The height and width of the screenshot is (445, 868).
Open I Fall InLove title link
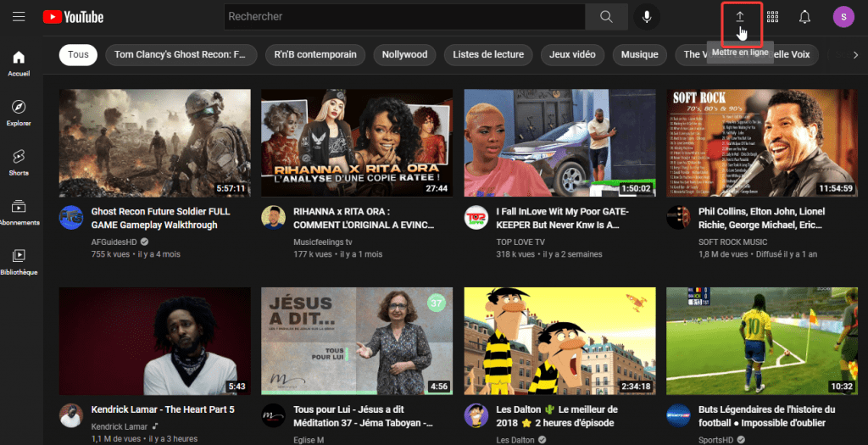coord(563,218)
